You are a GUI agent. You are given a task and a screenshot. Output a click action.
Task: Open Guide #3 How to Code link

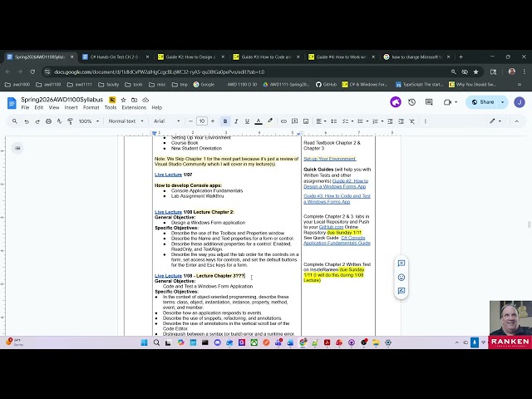click(x=337, y=199)
